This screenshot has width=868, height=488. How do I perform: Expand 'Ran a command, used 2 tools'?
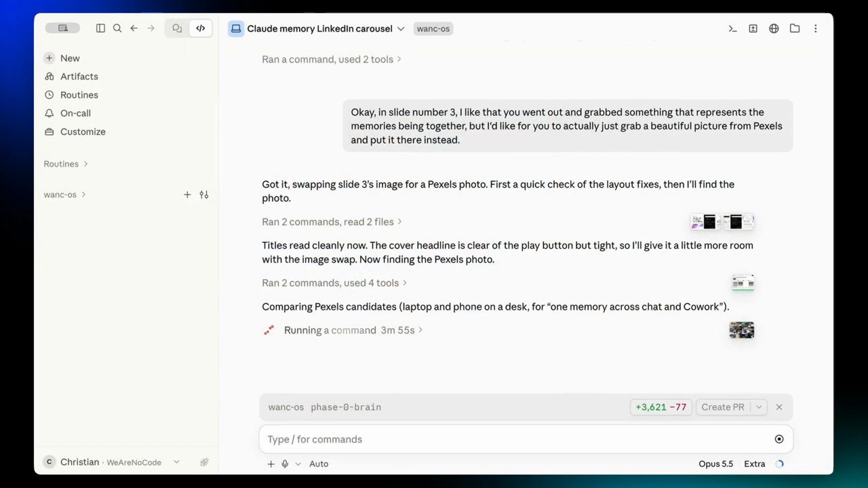coord(332,60)
